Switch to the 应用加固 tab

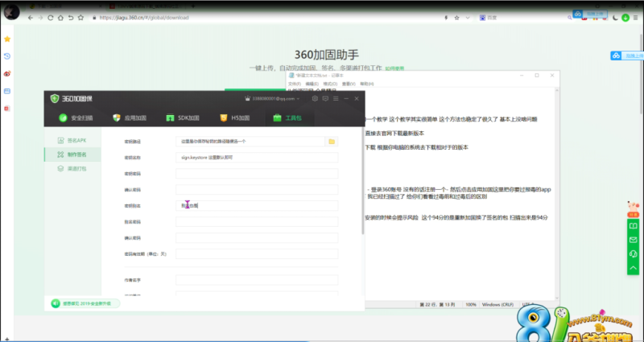pos(130,118)
